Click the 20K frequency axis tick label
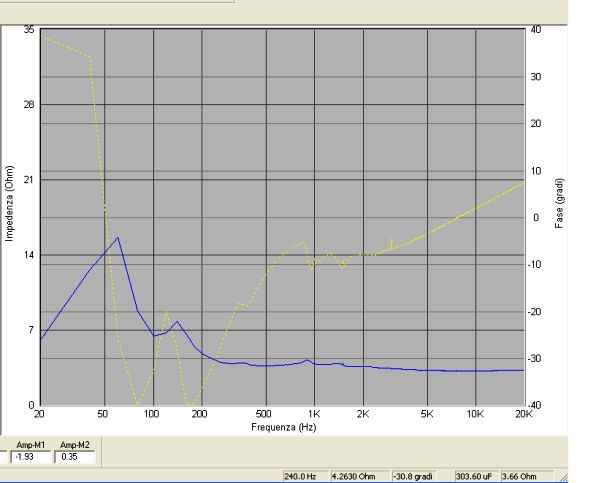The image size is (615, 483). [x=524, y=414]
